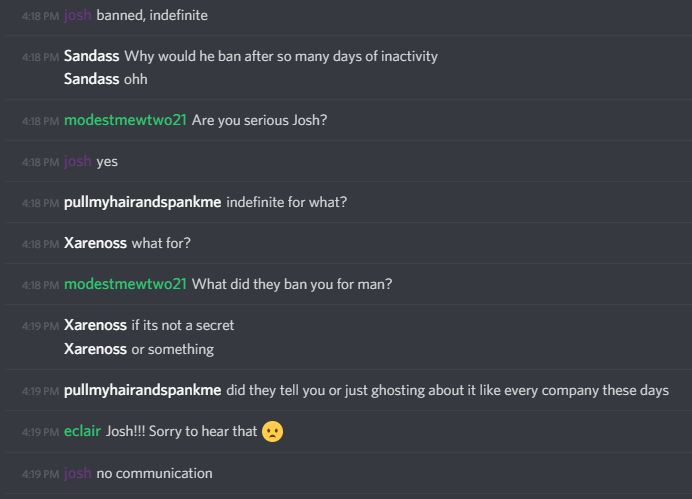The height and width of the screenshot is (499, 692).
Task: Click Xarenoss username beside 'what for?'
Action: pos(95,243)
